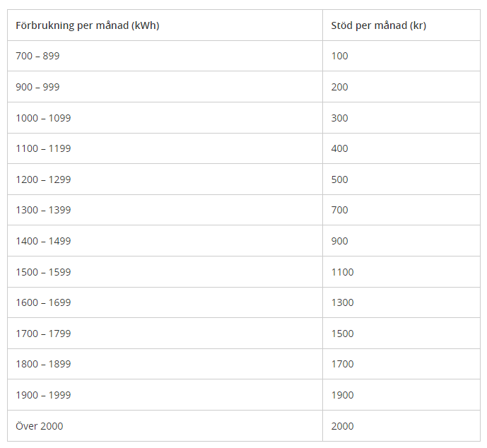Click the 1900 – 1999 consumption cell

click(x=44, y=395)
